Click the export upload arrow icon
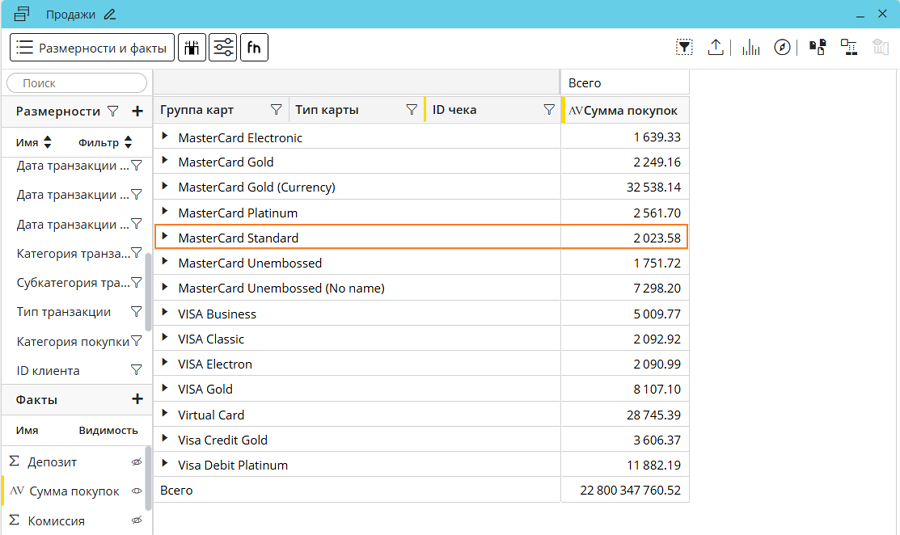The height and width of the screenshot is (535, 900). (x=716, y=48)
